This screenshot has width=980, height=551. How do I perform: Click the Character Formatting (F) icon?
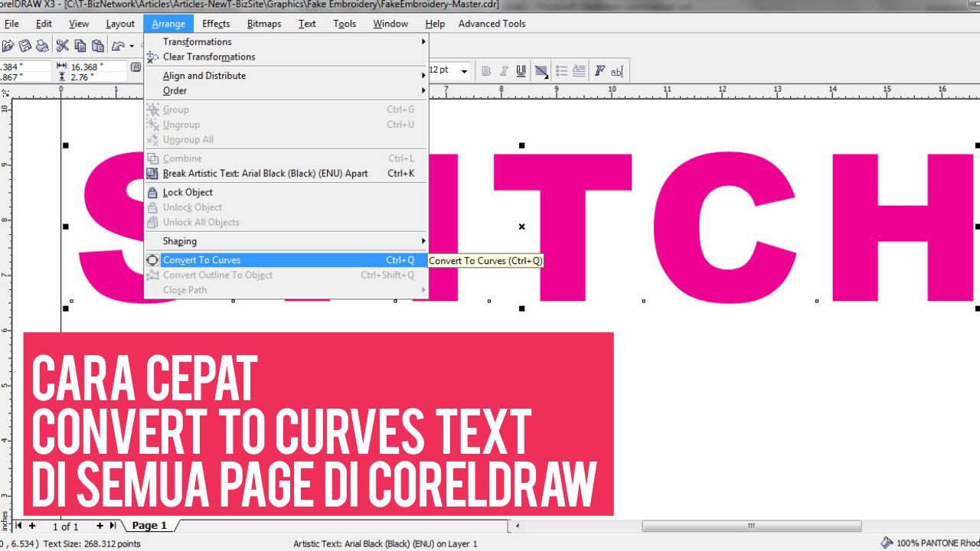[x=599, y=70]
